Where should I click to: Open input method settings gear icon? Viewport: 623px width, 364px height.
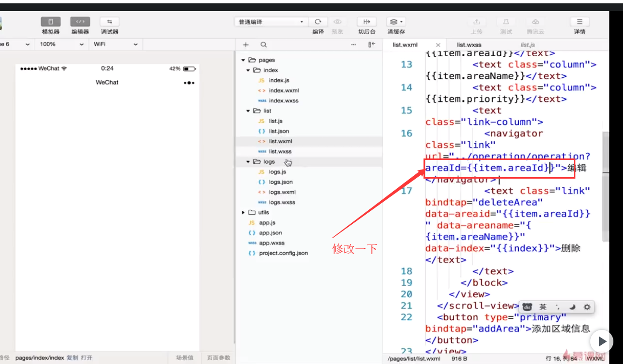point(587,307)
